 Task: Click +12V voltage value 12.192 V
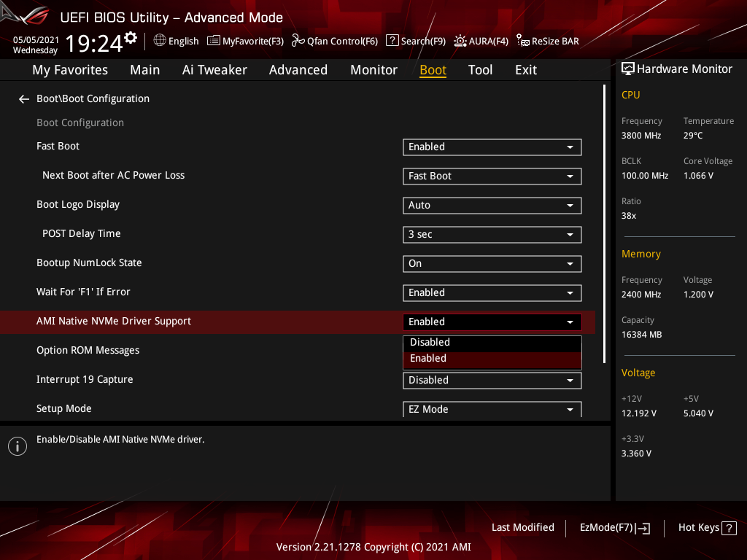(x=638, y=413)
